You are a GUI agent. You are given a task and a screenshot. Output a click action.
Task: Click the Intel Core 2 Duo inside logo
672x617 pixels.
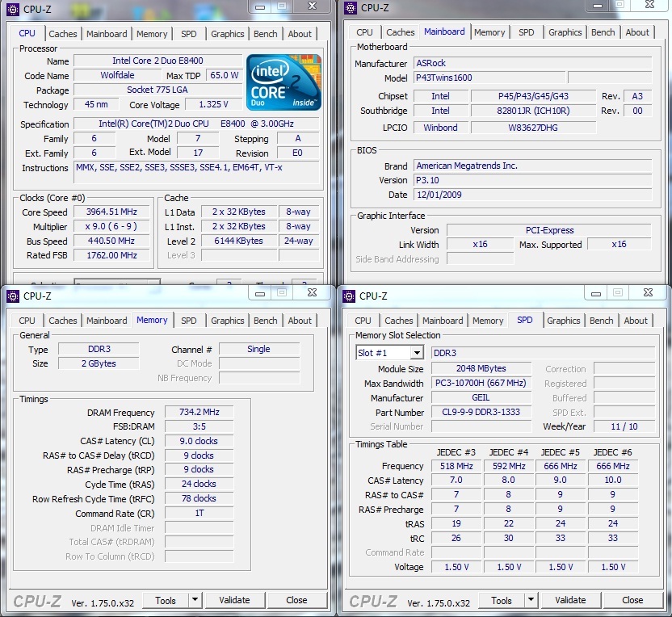click(x=283, y=82)
